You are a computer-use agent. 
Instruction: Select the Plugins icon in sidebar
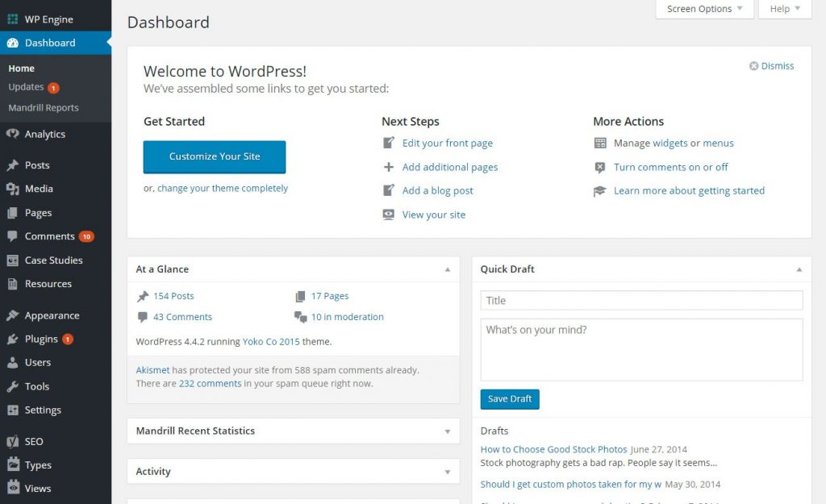12,339
